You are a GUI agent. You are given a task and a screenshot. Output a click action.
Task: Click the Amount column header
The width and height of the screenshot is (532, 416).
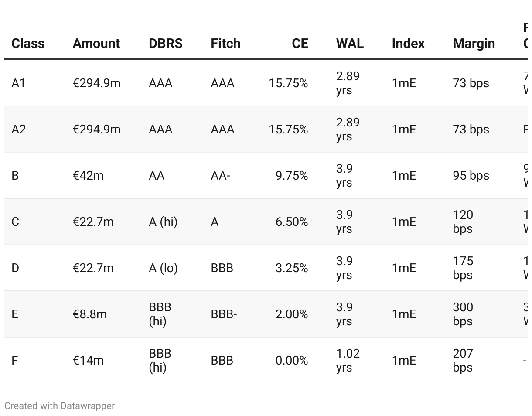[x=96, y=44]
